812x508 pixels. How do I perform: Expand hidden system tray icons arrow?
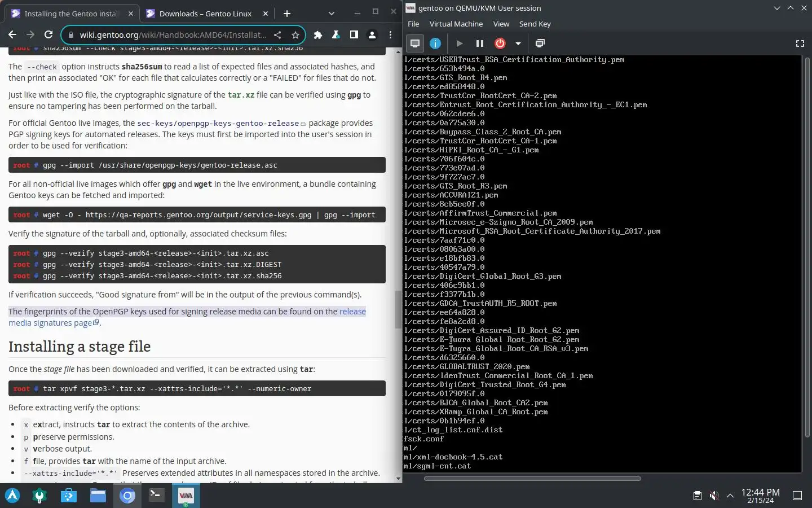(x=730, y=496)
